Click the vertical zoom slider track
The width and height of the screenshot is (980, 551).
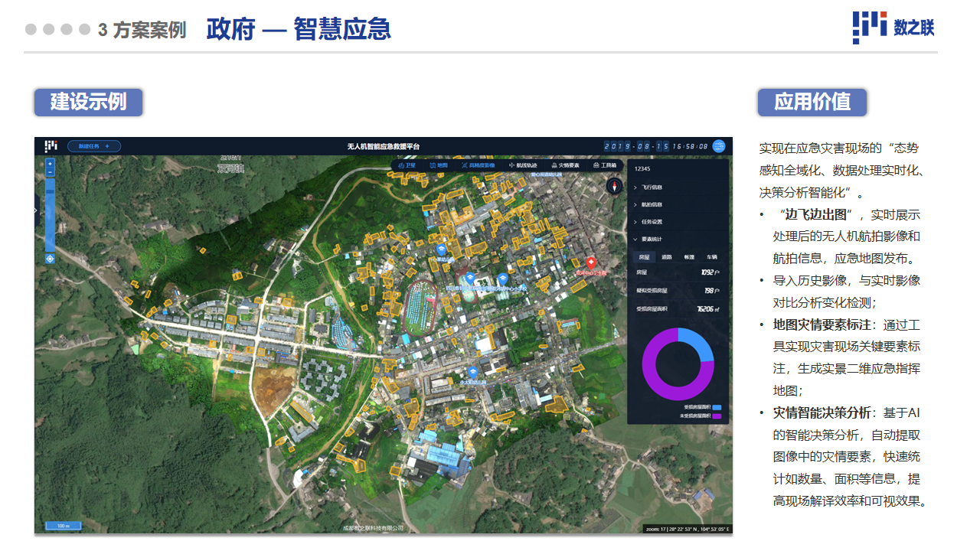pyautogui.click(x=50, y=214)
